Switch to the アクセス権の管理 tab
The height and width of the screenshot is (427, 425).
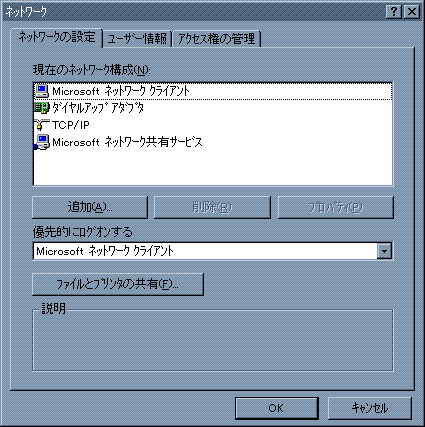[x=216, y=39]
